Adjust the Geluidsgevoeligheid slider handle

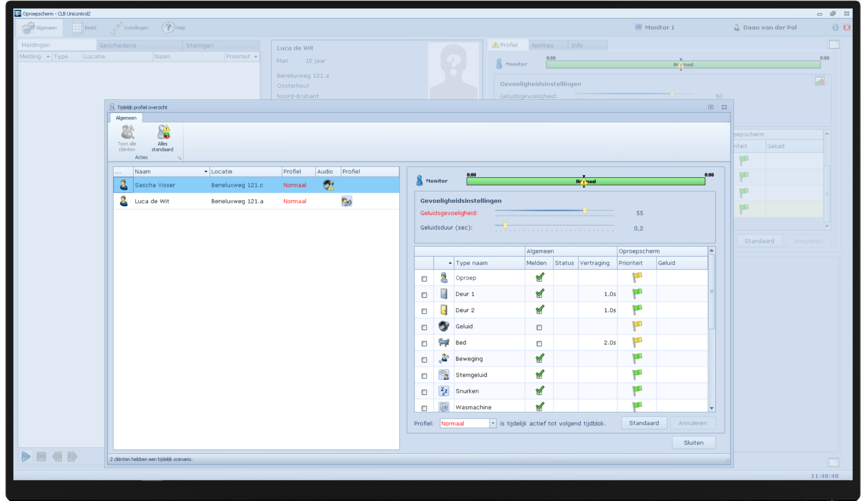click(585, 211)
